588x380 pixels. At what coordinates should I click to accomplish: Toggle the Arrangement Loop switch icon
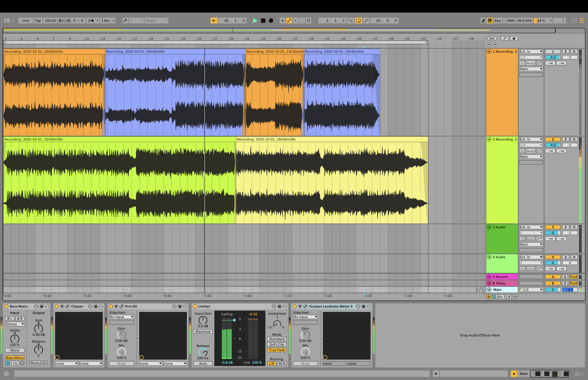click(358, 20)
